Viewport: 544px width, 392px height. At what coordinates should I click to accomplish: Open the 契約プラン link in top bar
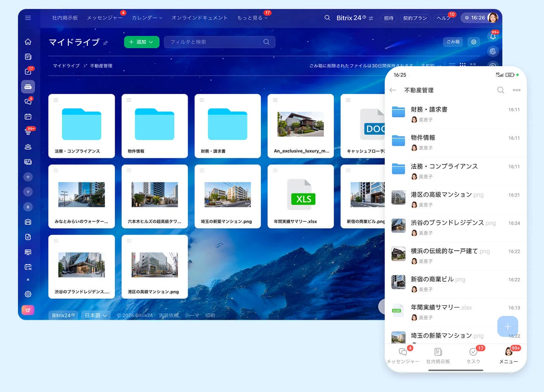[x=415, y=18]
